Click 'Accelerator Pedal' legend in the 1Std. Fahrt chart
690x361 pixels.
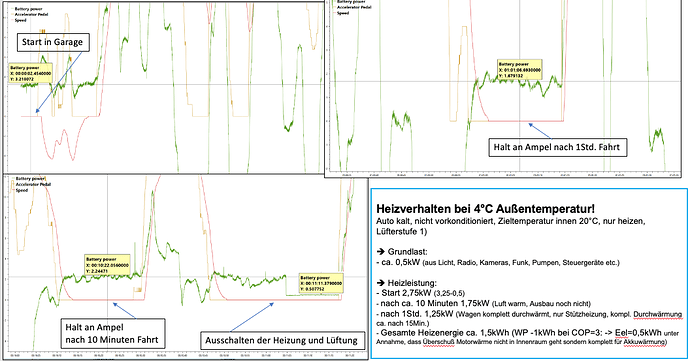tap(354, 7)
